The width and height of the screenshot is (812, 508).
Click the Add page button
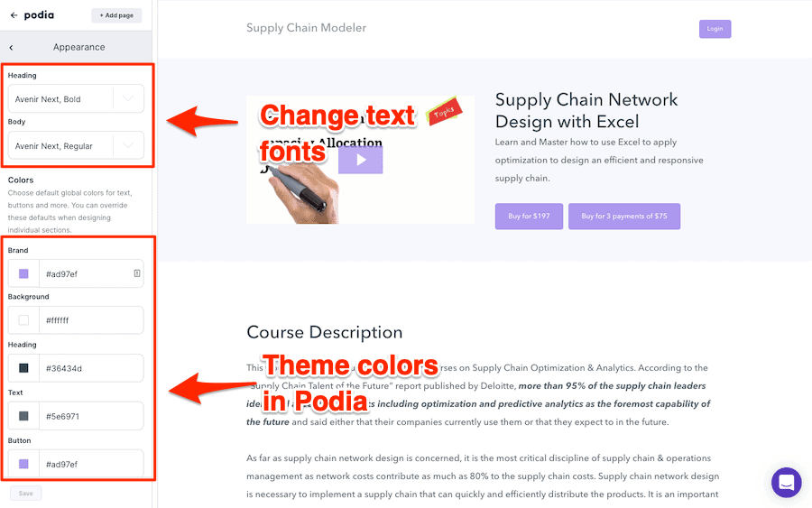click(116, 15)
